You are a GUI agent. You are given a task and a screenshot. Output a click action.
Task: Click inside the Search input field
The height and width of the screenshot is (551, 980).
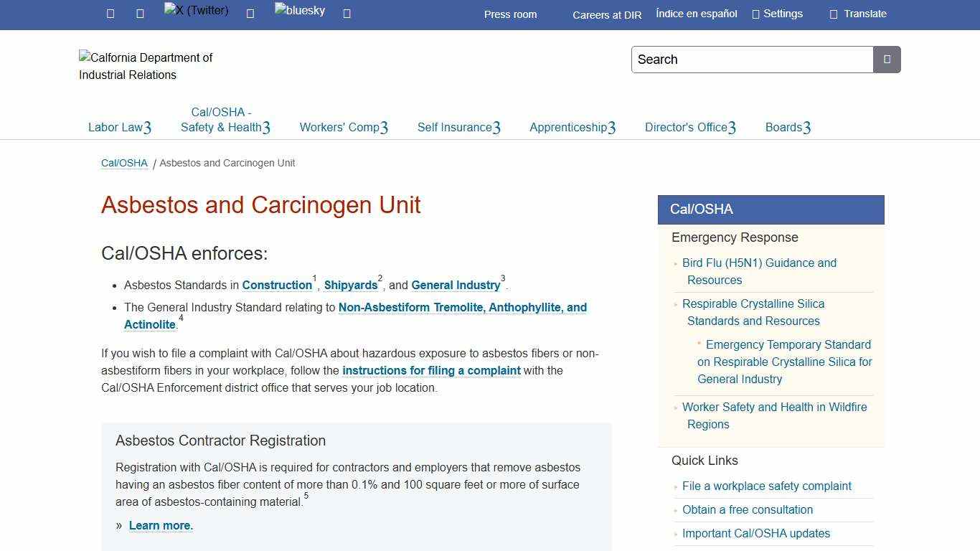tap(752, 60)
